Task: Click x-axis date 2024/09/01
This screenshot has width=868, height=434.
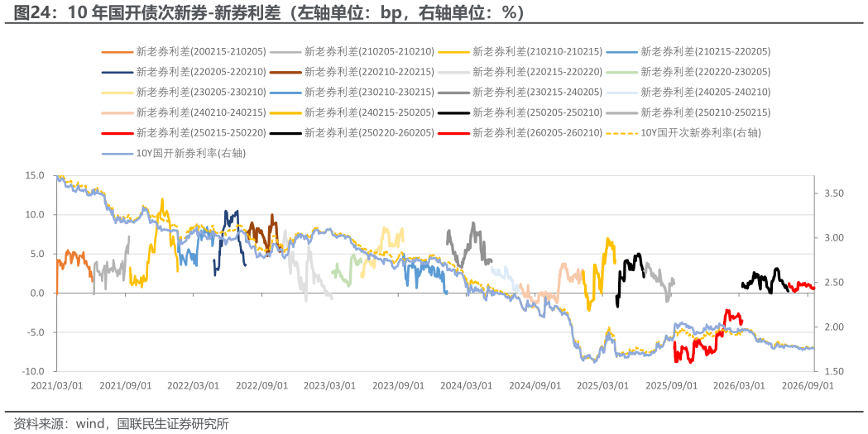Action: 535,386
